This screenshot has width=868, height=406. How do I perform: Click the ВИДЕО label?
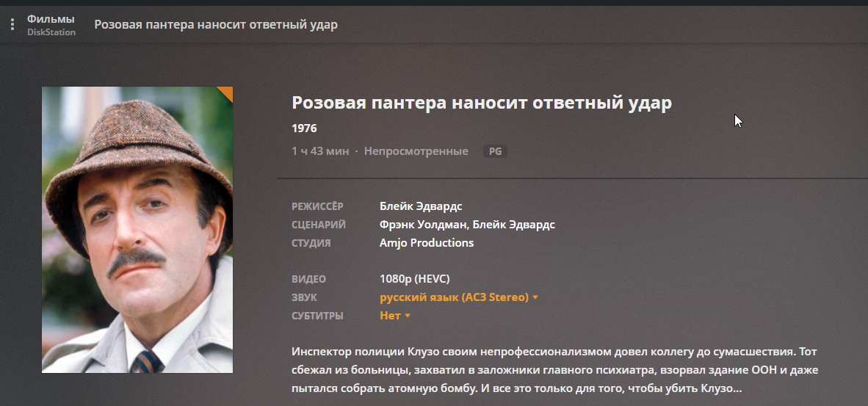point(309,279)
